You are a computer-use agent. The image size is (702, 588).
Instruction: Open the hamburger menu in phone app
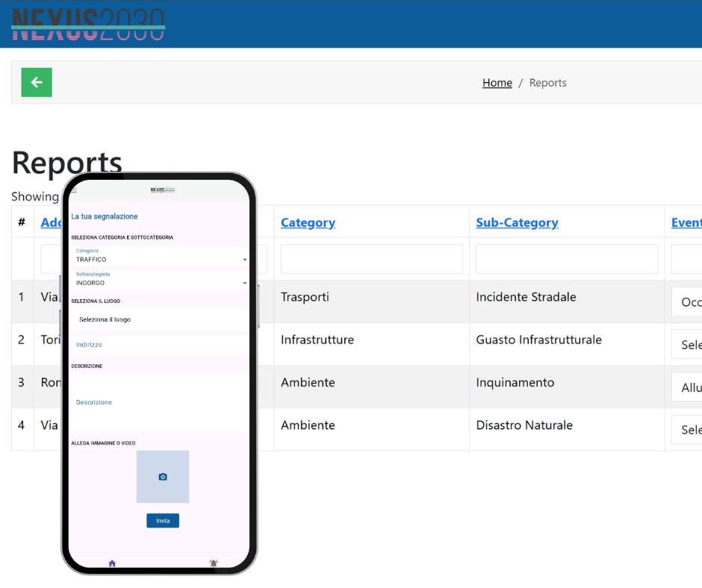pyautogui.click(x=74, y=190)
